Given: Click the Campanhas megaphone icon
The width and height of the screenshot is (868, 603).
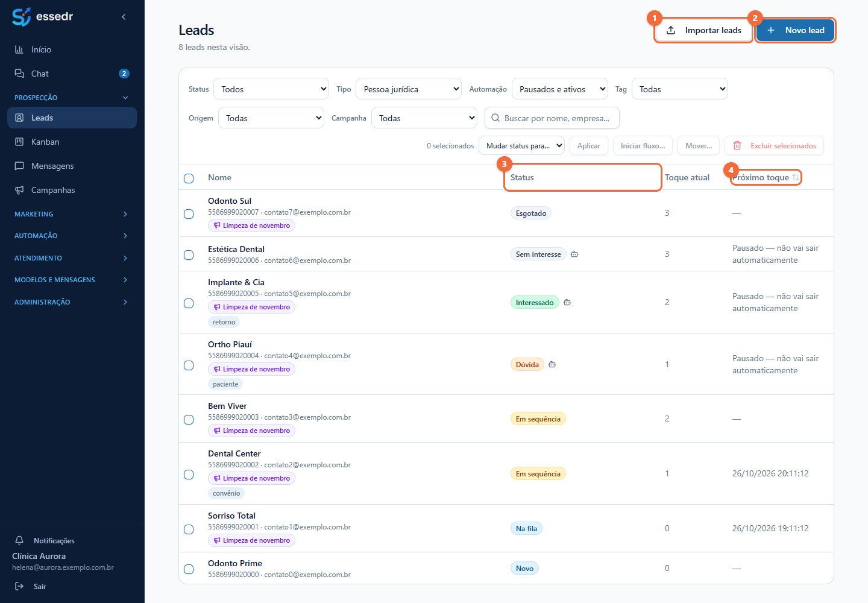Looking at the screenshot, I should pos(19,190).
